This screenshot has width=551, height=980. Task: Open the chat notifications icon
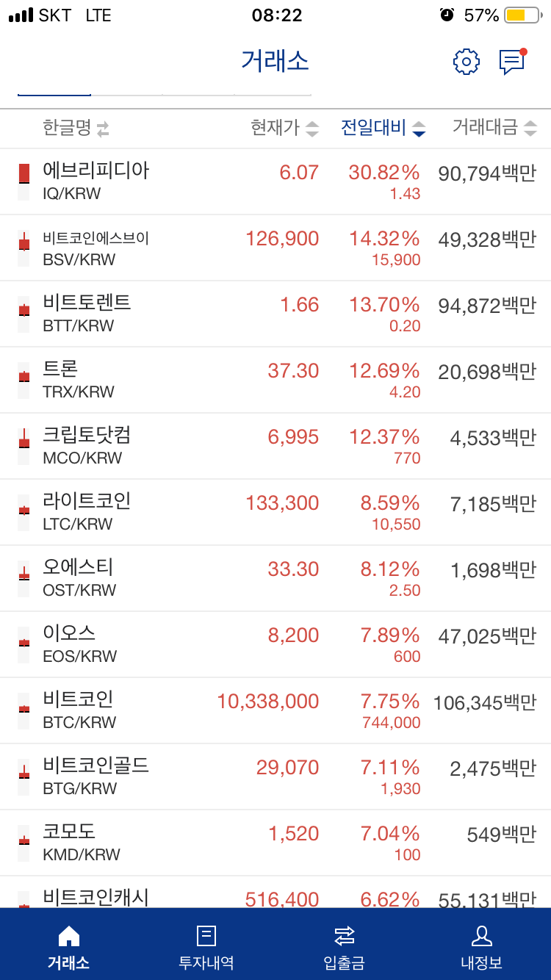click(x=512, y=62)
